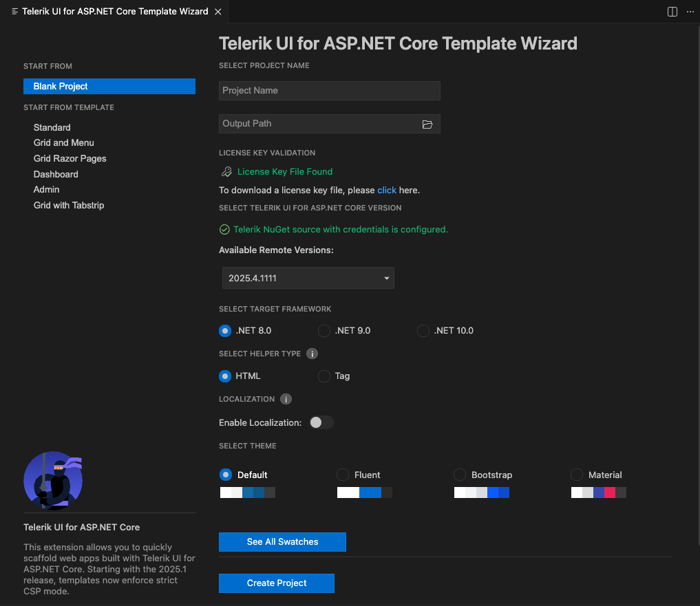Select the Default theme radio button
The height and width of the screenshot is (606, 700).
tap(226, 475)
